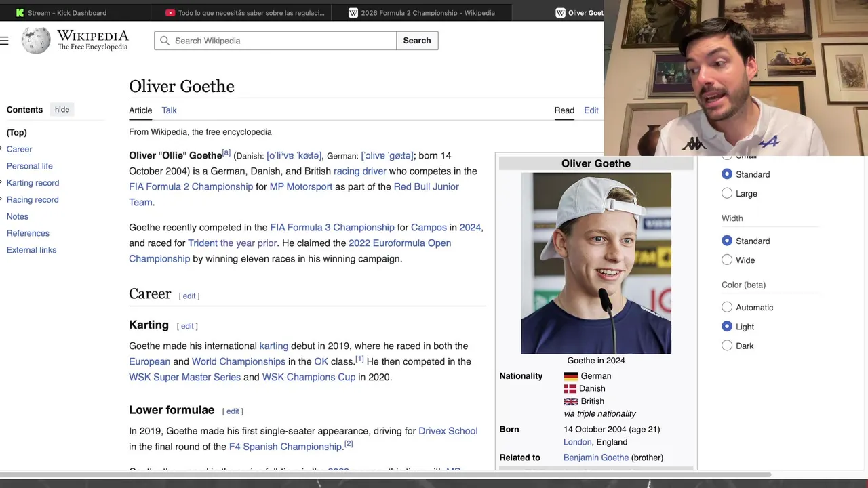This screenshot has width=868, height=488.
Task: Click the British flag icon in the infobox
Action: pyautogui.click(x=571, y=401)
